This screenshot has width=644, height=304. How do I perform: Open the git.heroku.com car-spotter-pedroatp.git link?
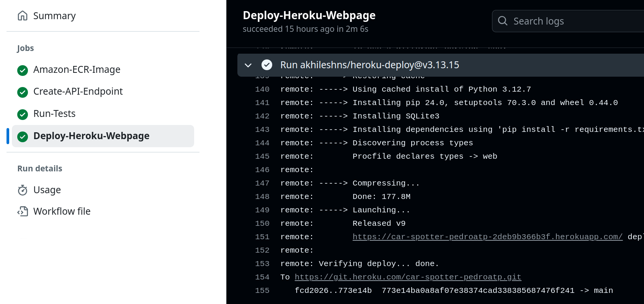pos(408,277)
